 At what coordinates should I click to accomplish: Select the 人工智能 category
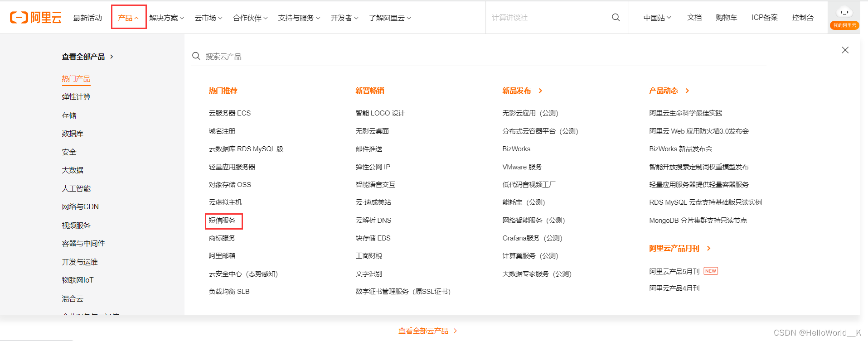(76, 189)
